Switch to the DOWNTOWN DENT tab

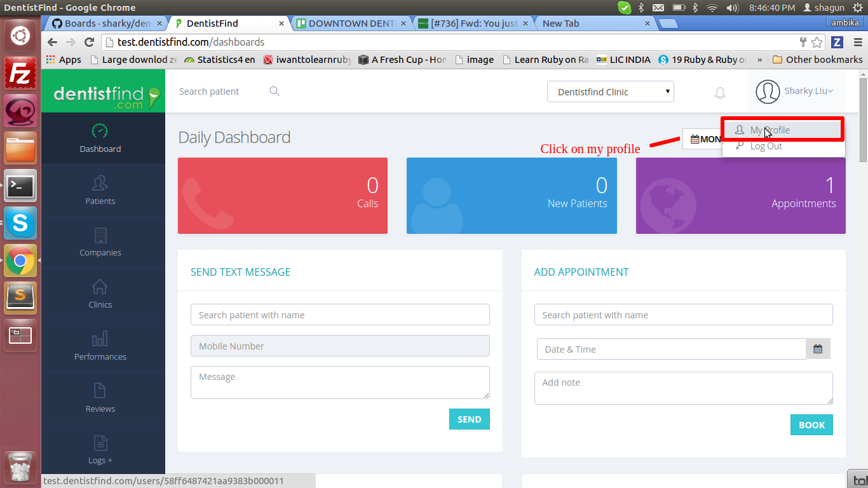click(x=350, y=24)
